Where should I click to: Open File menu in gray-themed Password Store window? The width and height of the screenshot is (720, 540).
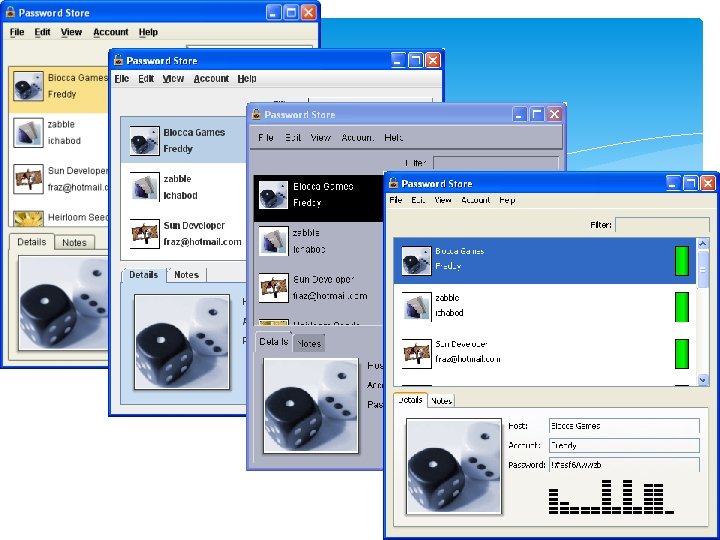pyautogui.click(x=266, y=137)
